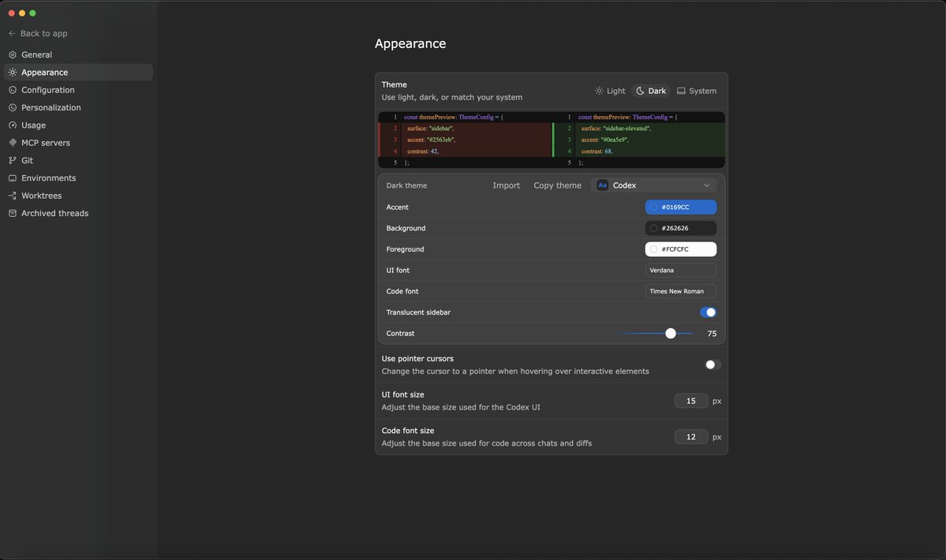Select the Dark theme option

651,91
